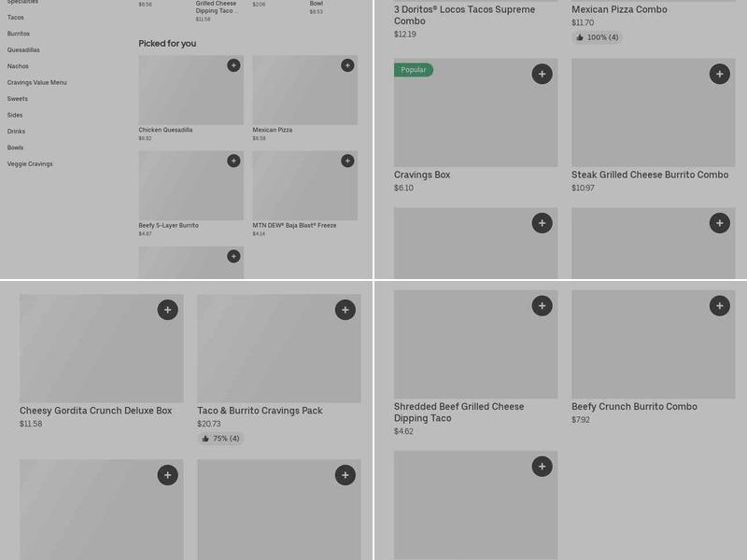This screenshot has height=560, width=747.
Task: Click the Cravings Box product image
Action: (x=475, y=112)
